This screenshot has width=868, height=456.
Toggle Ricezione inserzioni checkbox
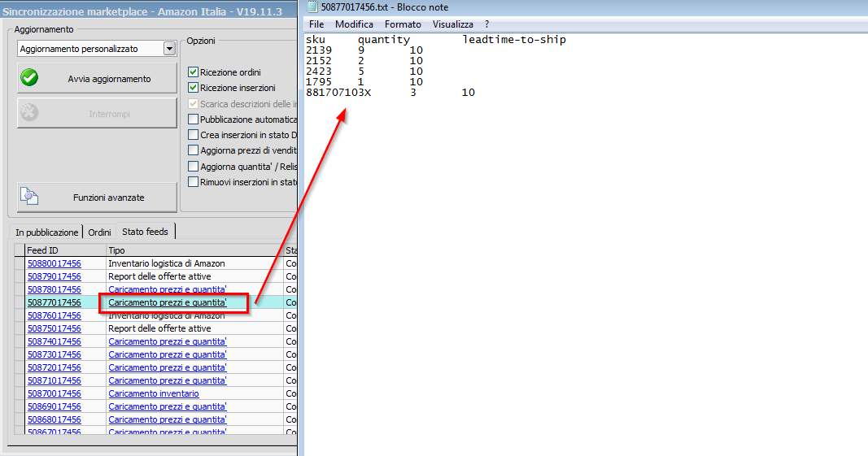[x=193, y=88]
